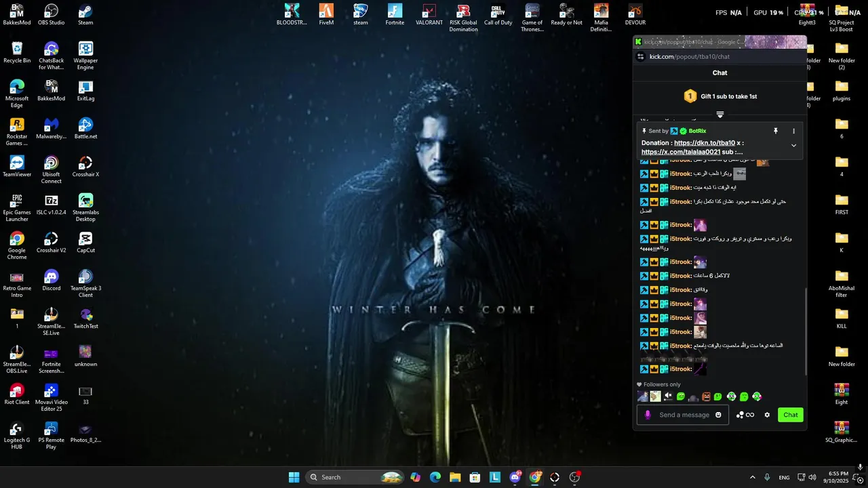Open Microsoft Edge from the taskbar
The height and width of the screenshot is (488, 868).
[435, 477]
